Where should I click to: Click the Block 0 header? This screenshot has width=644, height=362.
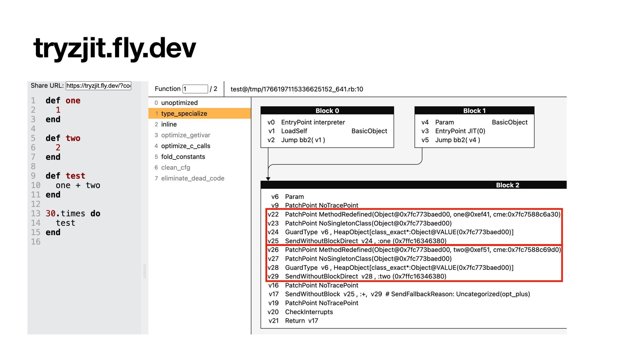tap(327, 111)
